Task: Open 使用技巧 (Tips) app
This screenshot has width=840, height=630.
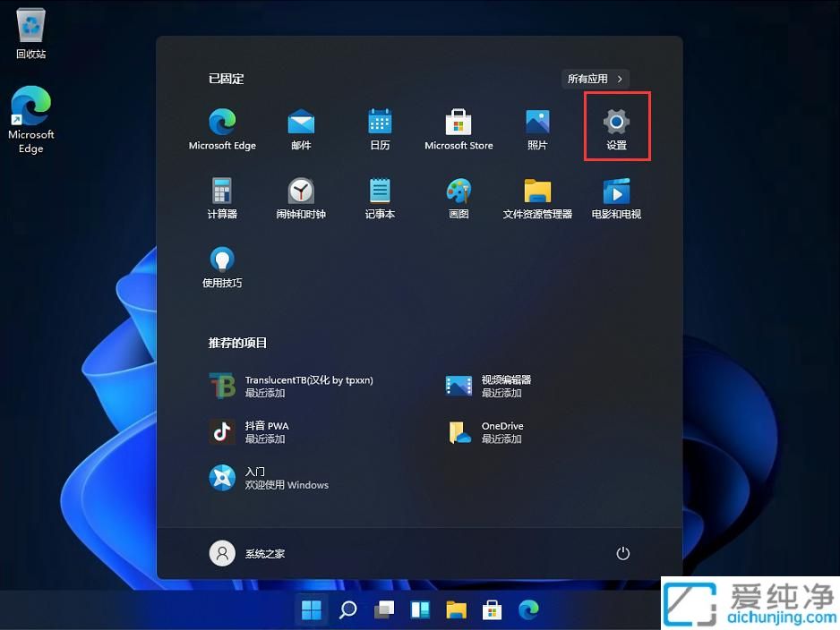Action: click(x=221, y=266)
